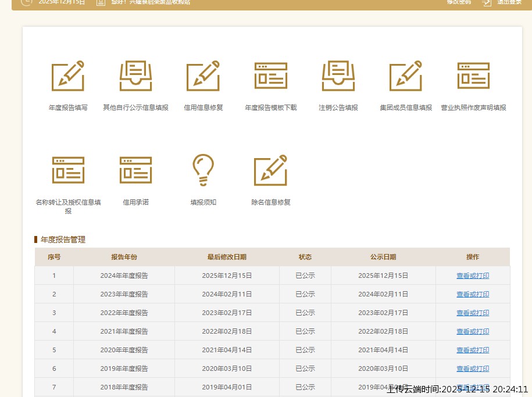The image size is (532, 397).
Task: Click 查看或打印 for the 2023年年度报告 row
Action: coord(472,294)
